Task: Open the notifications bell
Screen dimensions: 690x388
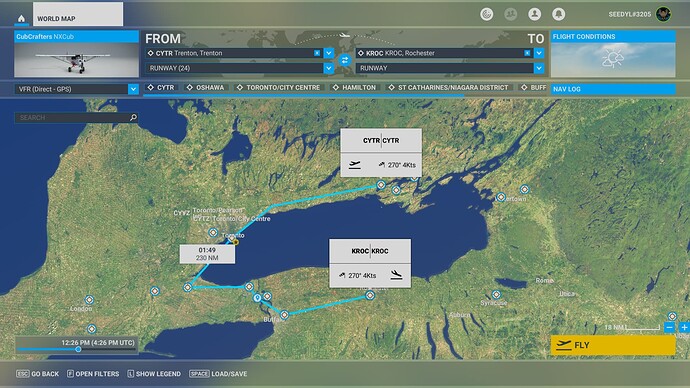Action: (558, 14)
